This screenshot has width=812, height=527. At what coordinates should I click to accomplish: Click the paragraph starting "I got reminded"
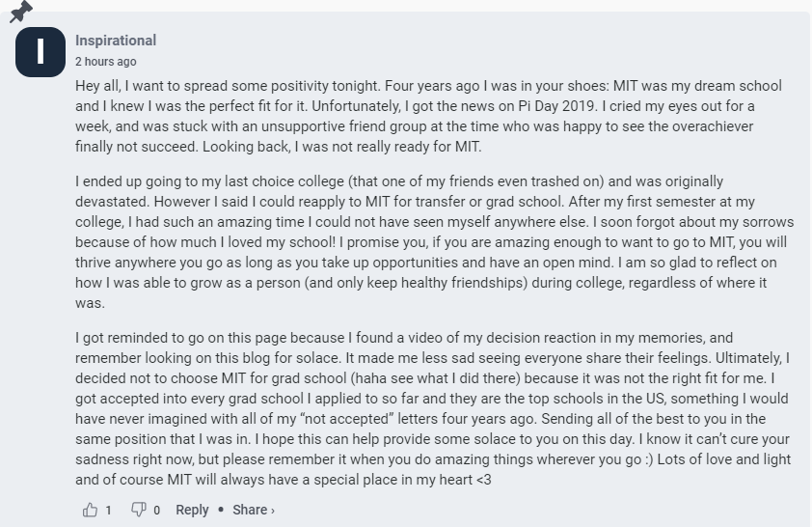click(x=433, y=408)
